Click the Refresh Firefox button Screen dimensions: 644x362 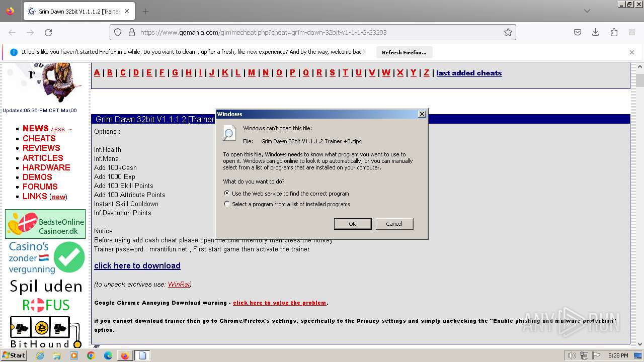(x=404, y=52)
